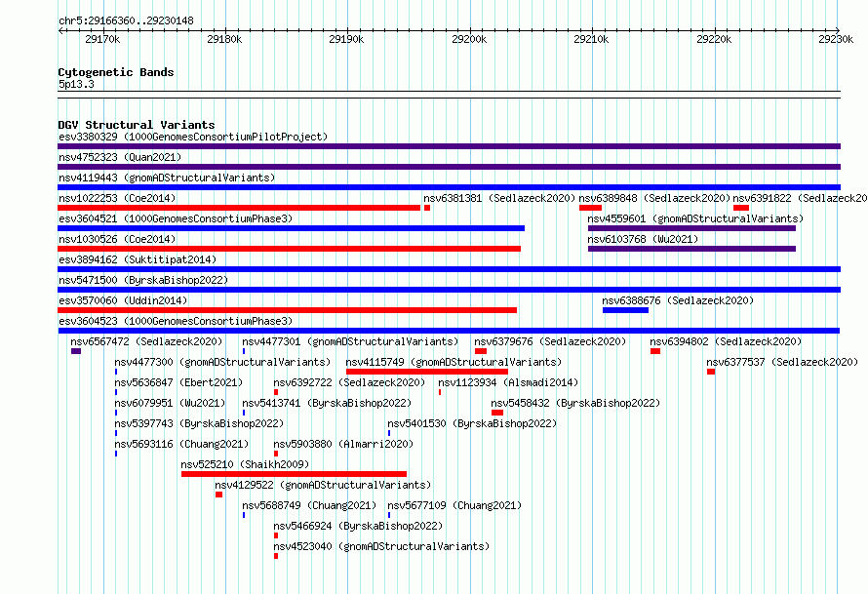Click the 29220k ruler position label
Image resolution: width=868 pixels, height=594 pixels.
pyautogui.click(x=714, y=39)
